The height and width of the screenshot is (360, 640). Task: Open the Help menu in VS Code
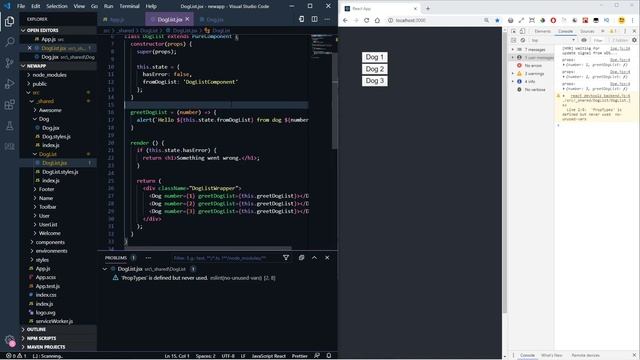click(151, 6)
